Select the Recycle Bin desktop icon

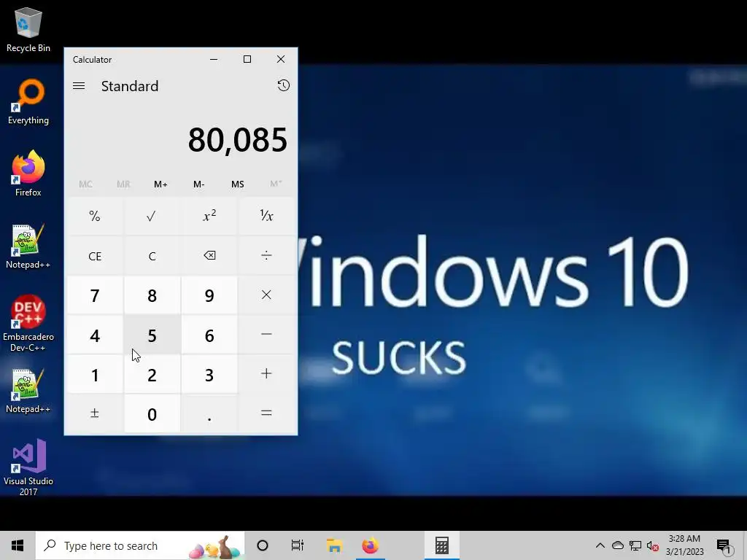point(28,30)
